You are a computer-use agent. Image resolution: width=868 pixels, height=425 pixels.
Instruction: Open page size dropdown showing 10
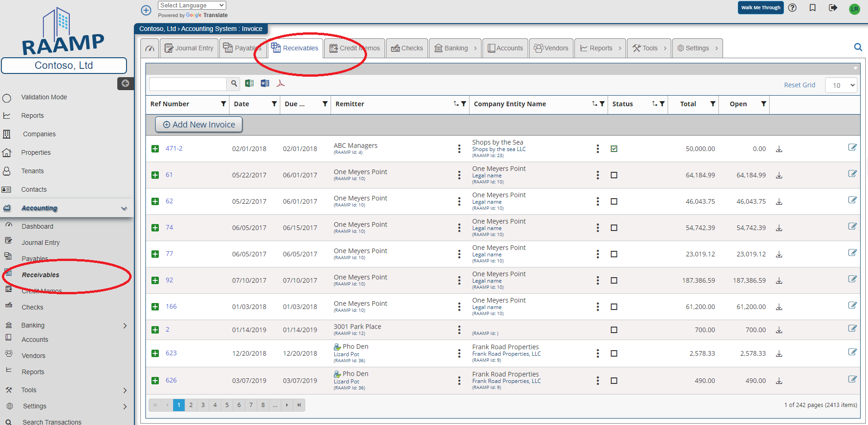(x=841, y=85)
